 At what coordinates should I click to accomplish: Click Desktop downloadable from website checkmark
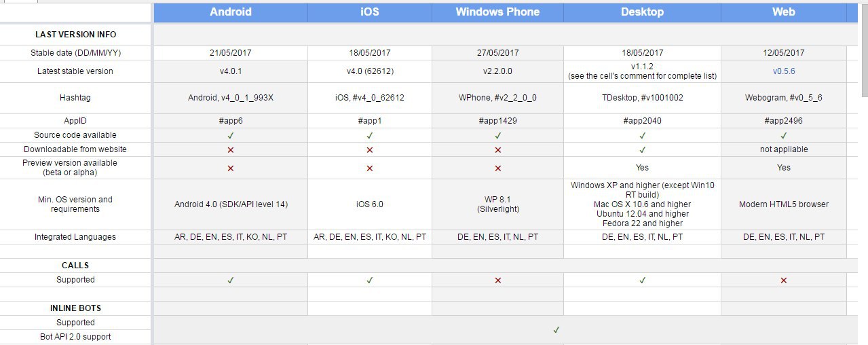(642, 149)
